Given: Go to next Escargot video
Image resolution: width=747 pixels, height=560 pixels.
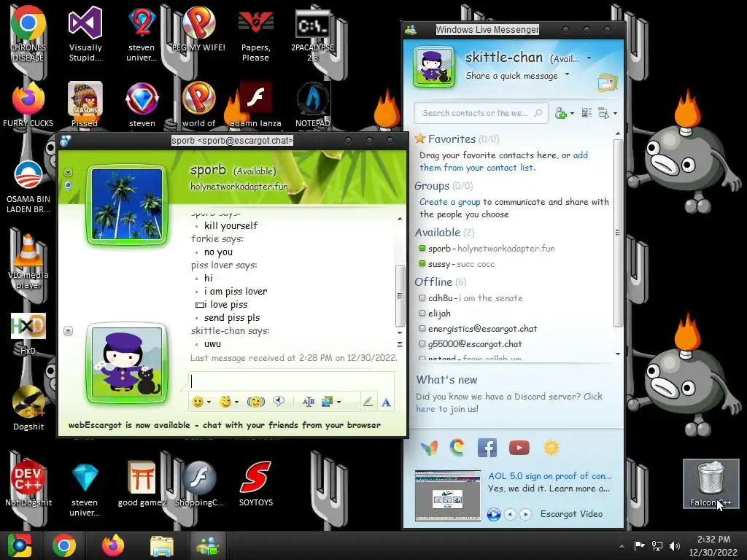Looking at the screenshot, I should pyautogui.click(x=525, y=514).
